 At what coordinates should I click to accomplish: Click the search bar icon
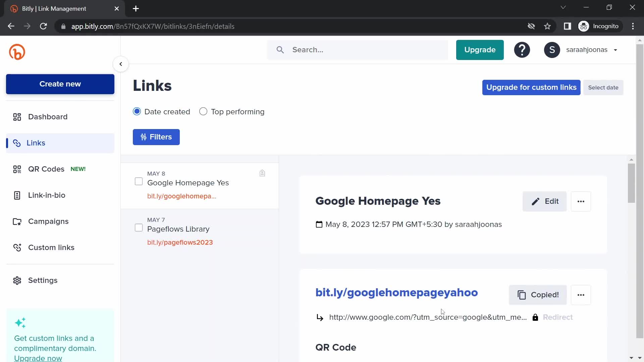[x=280, y=50]
